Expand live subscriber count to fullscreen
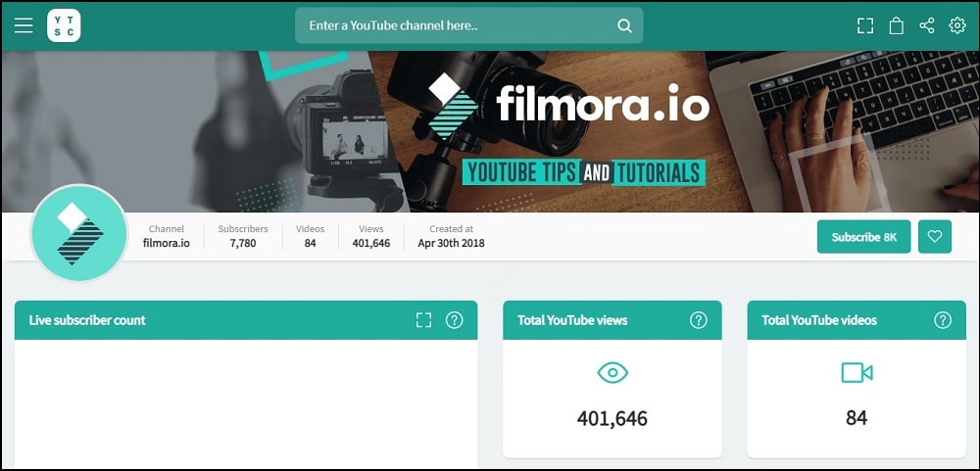The width and height of the screenshot is (980, 471). click(x=423, y=320)
